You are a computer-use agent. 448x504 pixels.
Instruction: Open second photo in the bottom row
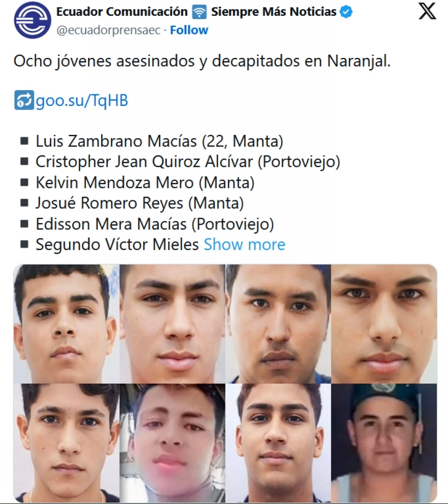click(x=172, y=443)
